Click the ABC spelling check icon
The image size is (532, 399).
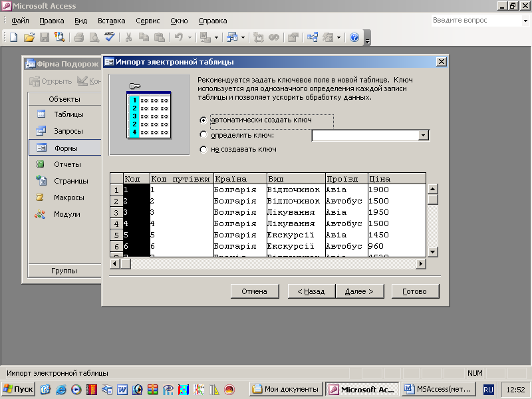(x=109, y=37)
